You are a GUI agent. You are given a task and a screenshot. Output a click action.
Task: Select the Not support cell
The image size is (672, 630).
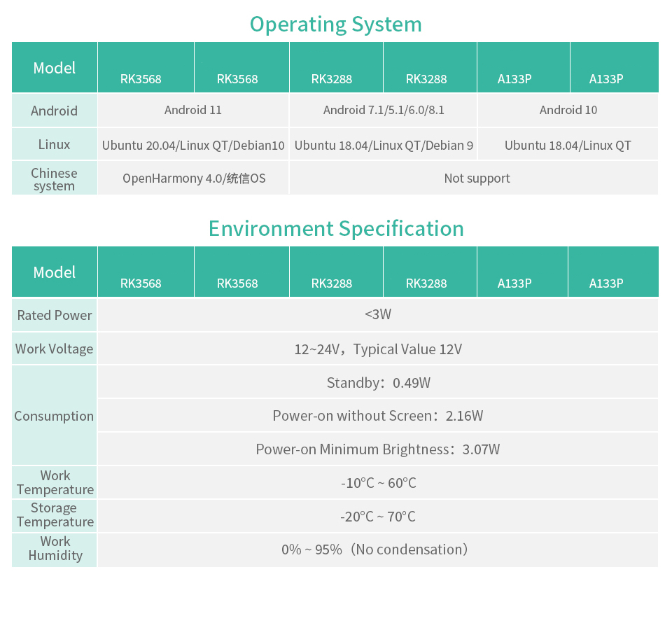tap(477, 178)
